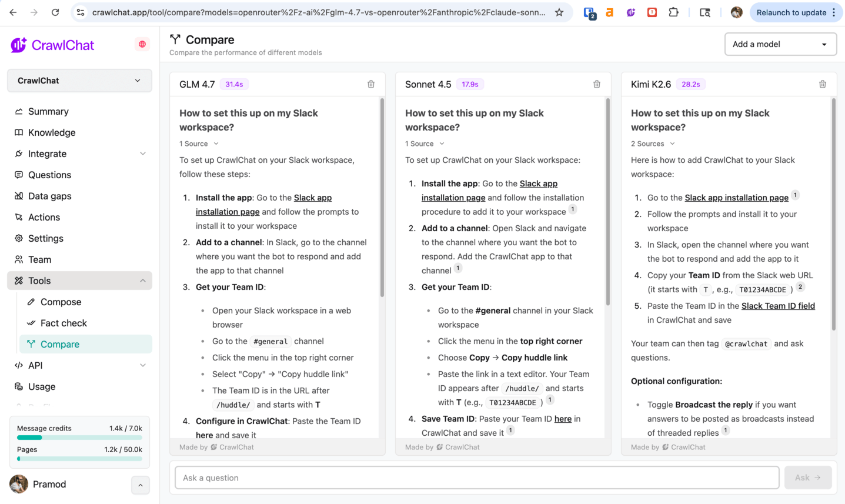
Task: Open the user menu chevron beside Pramod
Action: [x=140, y=485]
